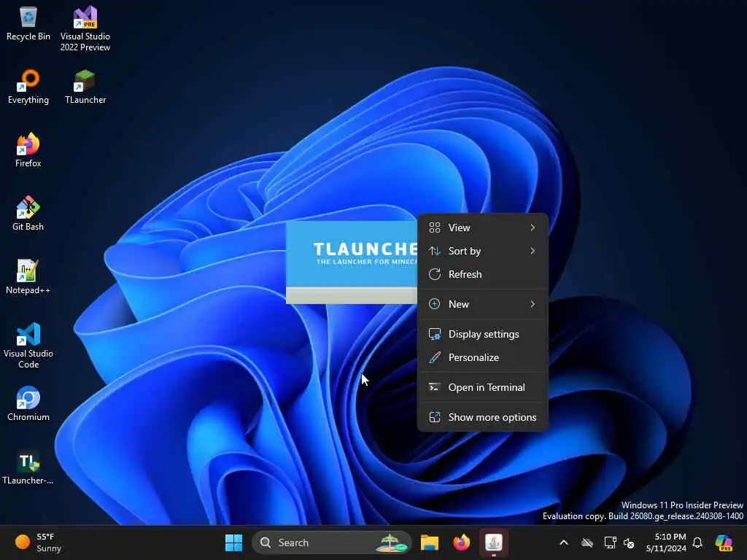Select the TLauncher Minecraft block icon
747x560 pixels.
pyautogui.click(x=85, y=87)
